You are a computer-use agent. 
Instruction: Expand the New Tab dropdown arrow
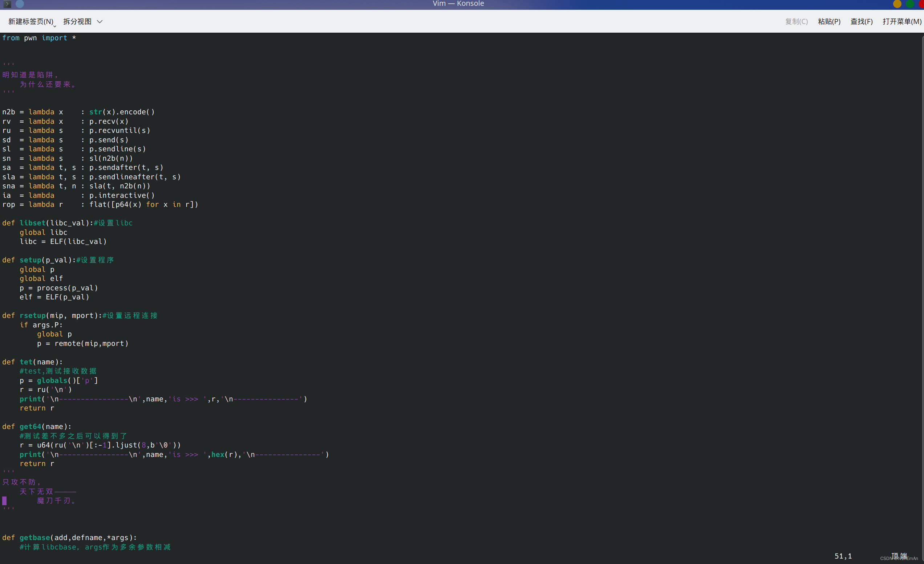pyautogui.click(x=55, y=26)
